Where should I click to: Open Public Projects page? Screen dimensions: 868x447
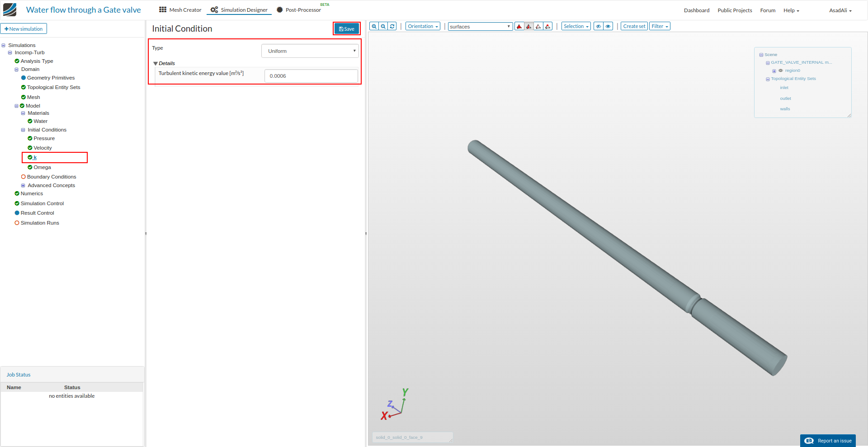[x=735, y=10]
